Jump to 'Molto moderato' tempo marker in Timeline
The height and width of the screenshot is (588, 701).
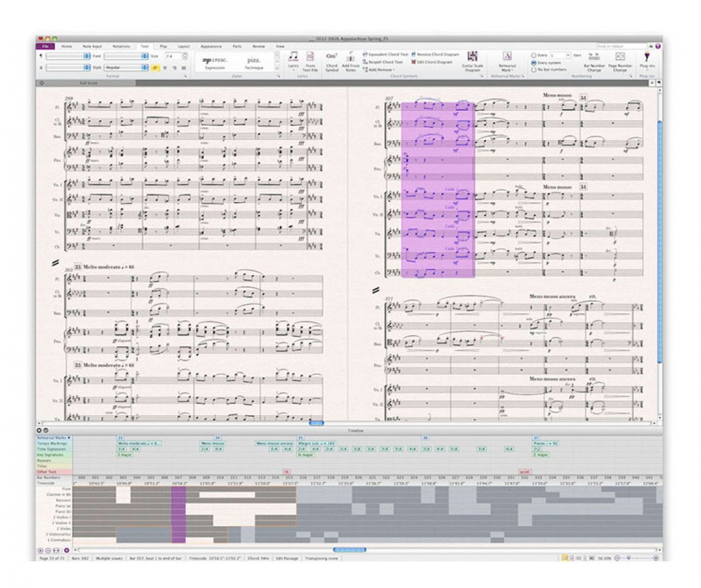(x=139, y=443)
